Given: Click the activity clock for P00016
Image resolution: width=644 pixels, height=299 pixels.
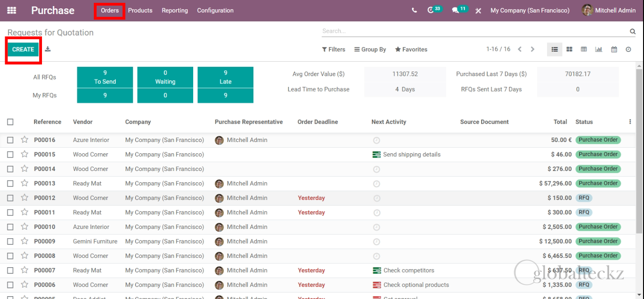Looking at the screenshot, I should pyautogui.click(x=377, y=140).
